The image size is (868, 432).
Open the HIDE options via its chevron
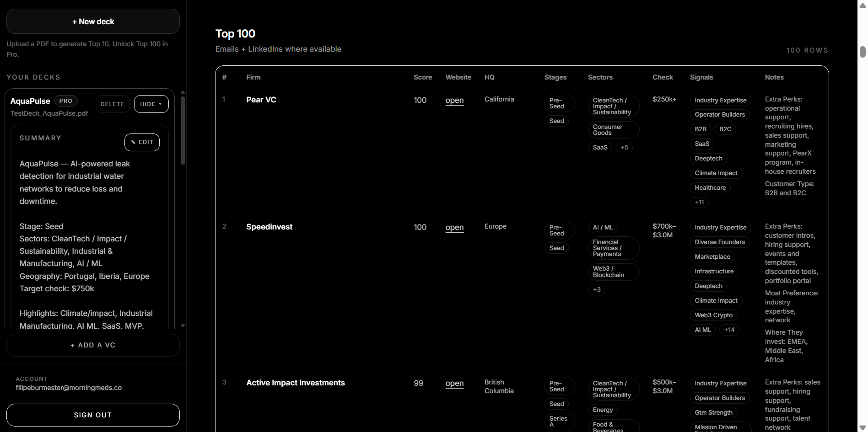coord(160,104)
